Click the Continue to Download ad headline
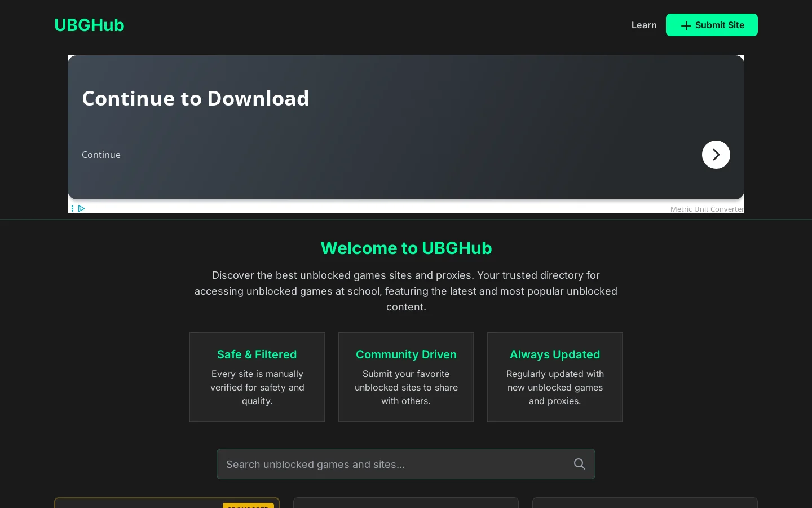This screenshot has height=508, width=812. coord(196,98)
